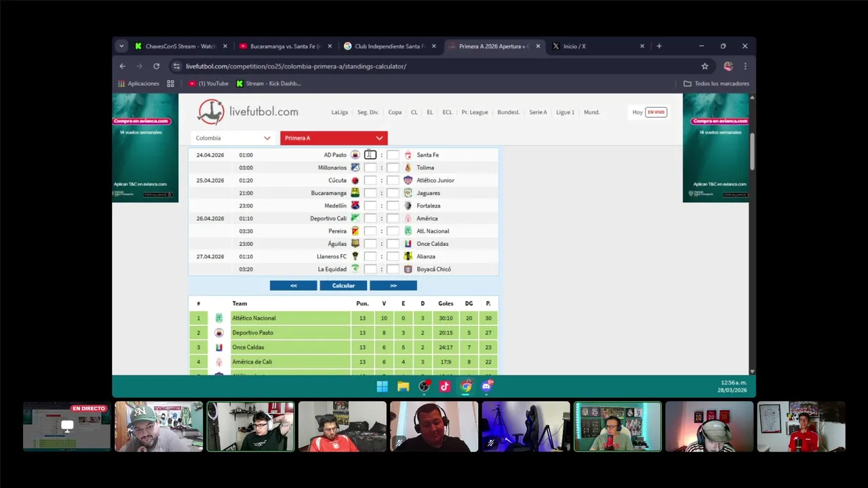
Task: Open TikTok from the taskbar
Action: coord(445,386)
